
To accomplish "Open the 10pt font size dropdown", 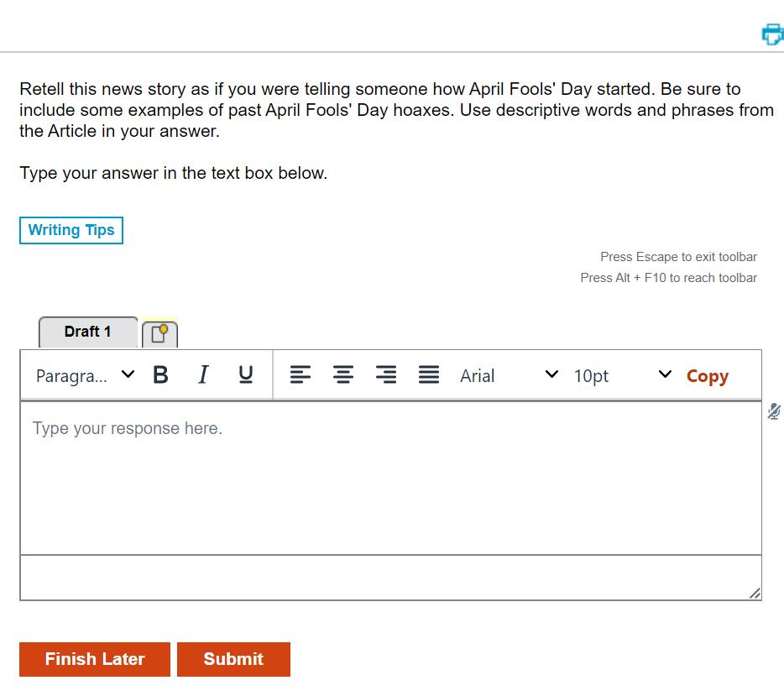I will pos(622,375).
